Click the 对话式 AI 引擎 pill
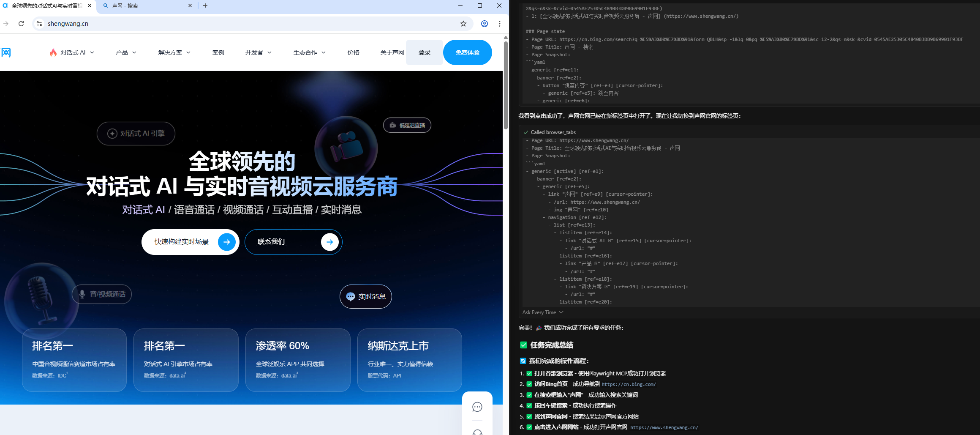The height and width of the screenshot is (435, 980). coord(136,134)
